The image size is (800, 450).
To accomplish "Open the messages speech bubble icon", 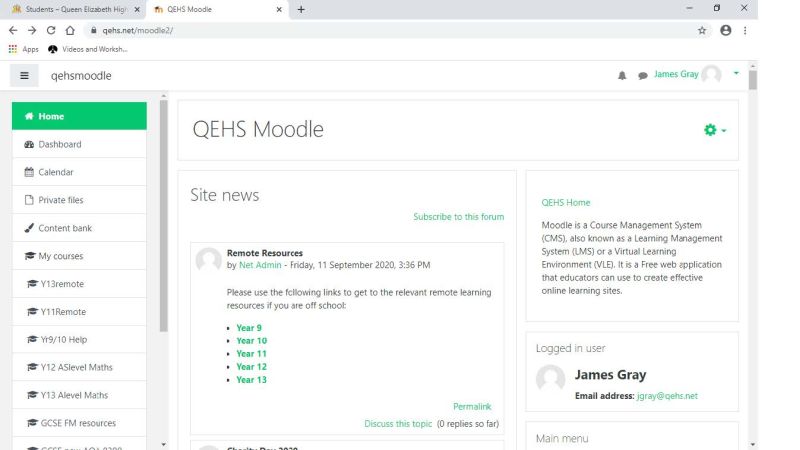I will [642, 76].
